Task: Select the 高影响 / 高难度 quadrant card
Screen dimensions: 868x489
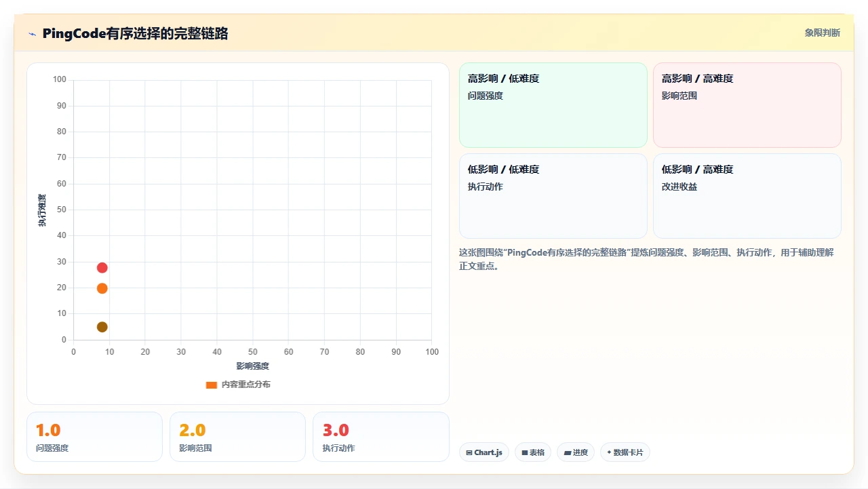Action: click(747, 105)
